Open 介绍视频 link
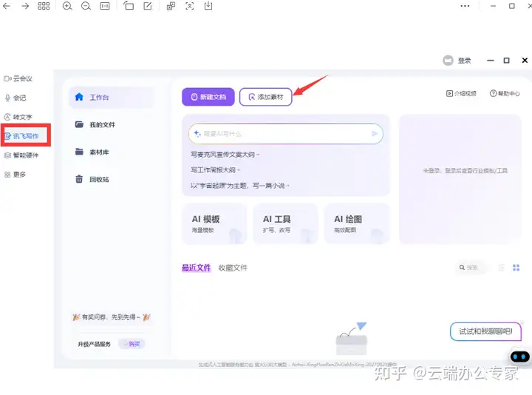Viewport: 532px width, 395px height. (461, 93)
